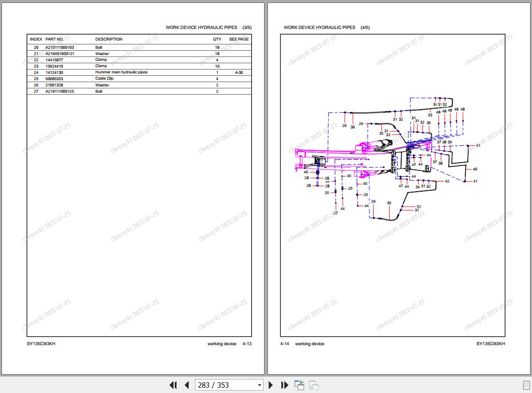Click the Clamp description in row 22
This screenshot has width=532, height=393.
pyautogui.click(x=101, y=59)
